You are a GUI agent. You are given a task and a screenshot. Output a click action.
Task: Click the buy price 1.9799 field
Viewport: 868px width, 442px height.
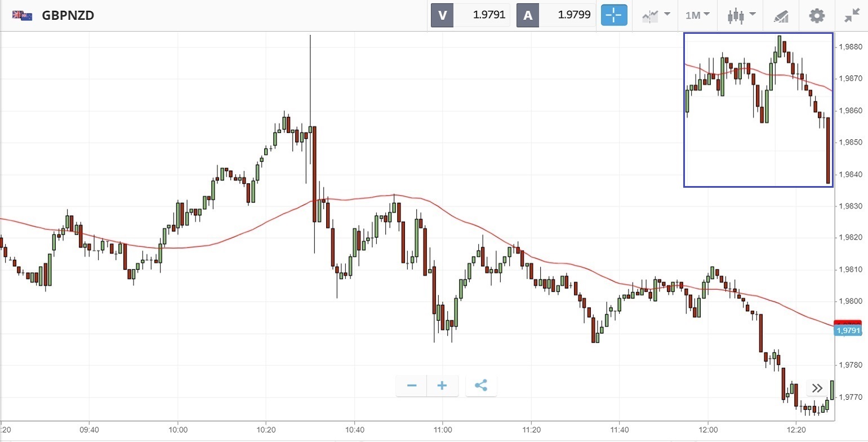(568, 15)
